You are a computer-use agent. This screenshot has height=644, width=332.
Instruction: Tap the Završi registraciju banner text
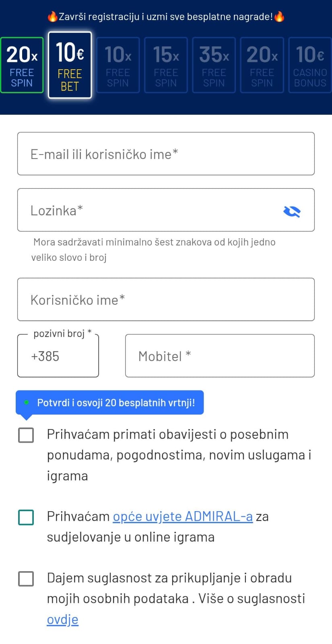pos(166,17)
